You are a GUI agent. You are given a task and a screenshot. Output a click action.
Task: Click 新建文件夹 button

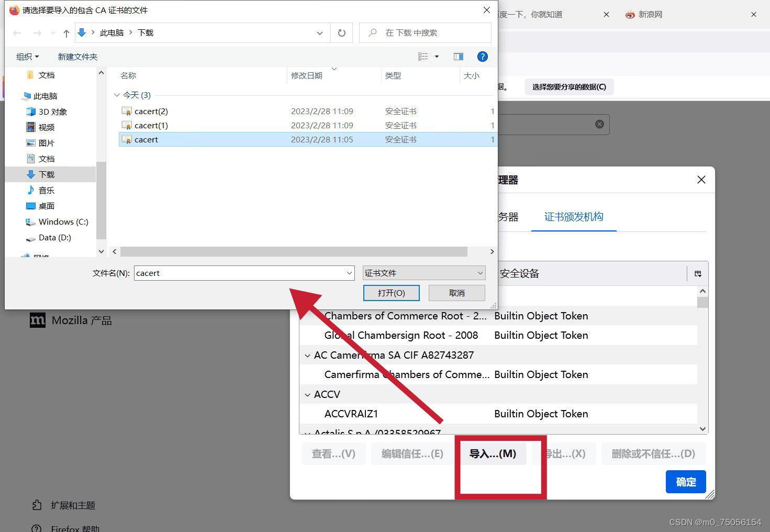pos(77,57)
